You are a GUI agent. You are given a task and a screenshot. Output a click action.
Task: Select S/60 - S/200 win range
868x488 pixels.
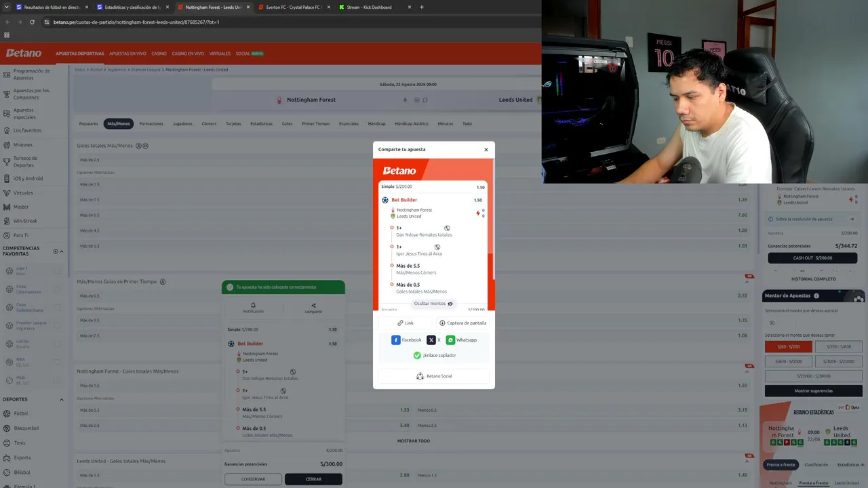789,346
